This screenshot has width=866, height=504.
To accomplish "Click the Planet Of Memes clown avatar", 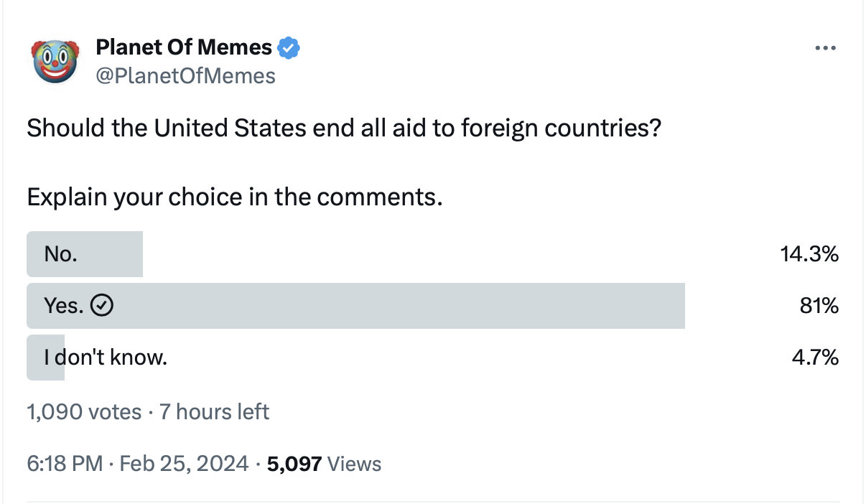I will [x=55, y=60].
